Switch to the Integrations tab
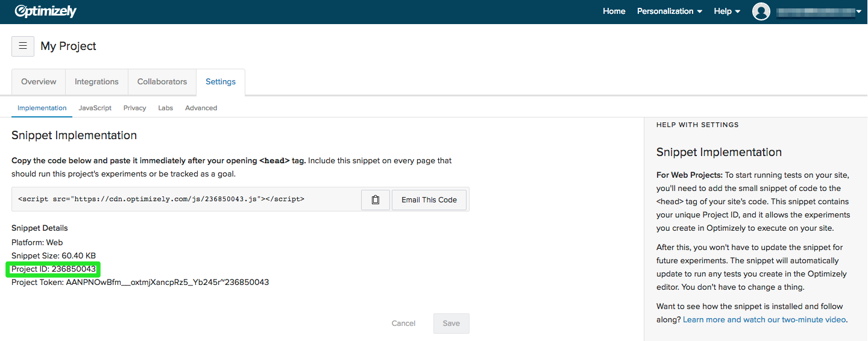Screen dimensions: 868x341 (96, 82)
